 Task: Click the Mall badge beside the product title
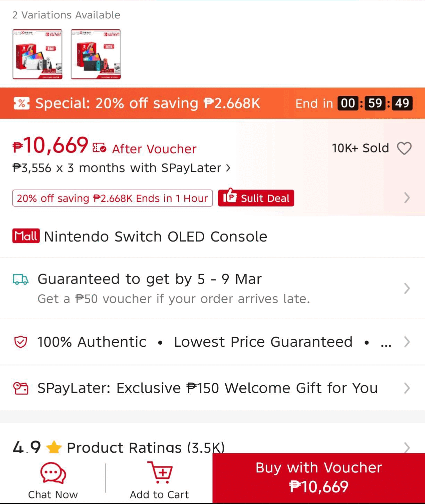click(x=26, y=236)
